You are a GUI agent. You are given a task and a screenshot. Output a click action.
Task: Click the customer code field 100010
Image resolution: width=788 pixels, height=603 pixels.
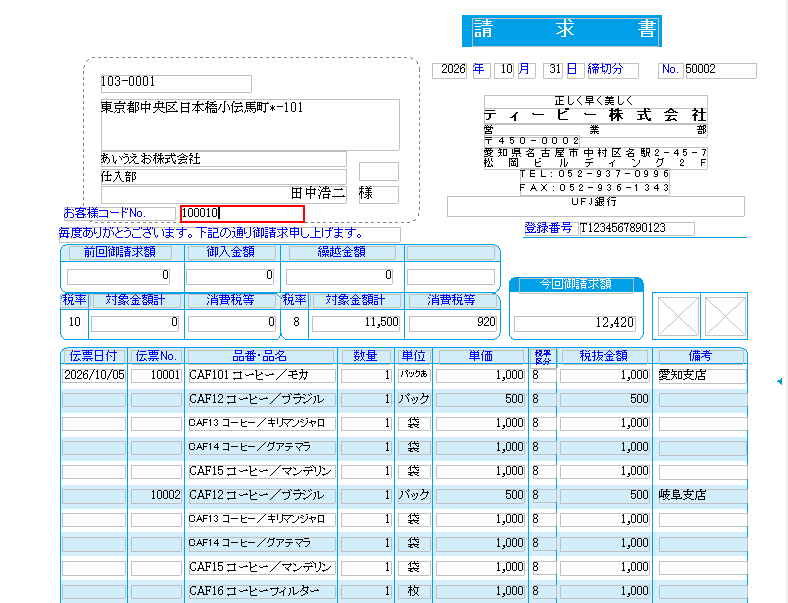[x=242, y=214]
